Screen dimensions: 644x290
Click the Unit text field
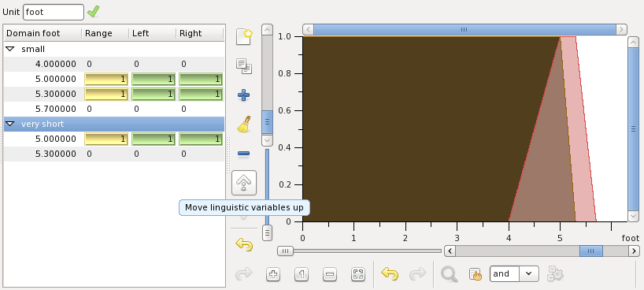click(x=54, y=12)
